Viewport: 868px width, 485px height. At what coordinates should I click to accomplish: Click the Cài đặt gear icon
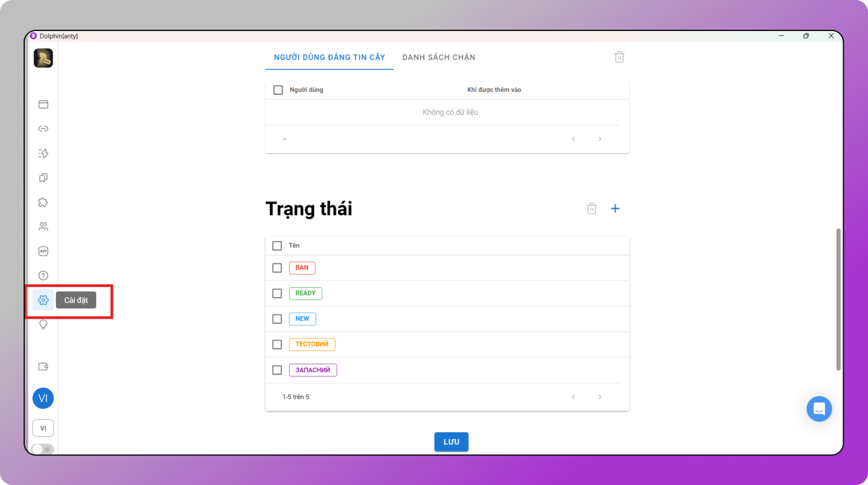tap(43, 300)
